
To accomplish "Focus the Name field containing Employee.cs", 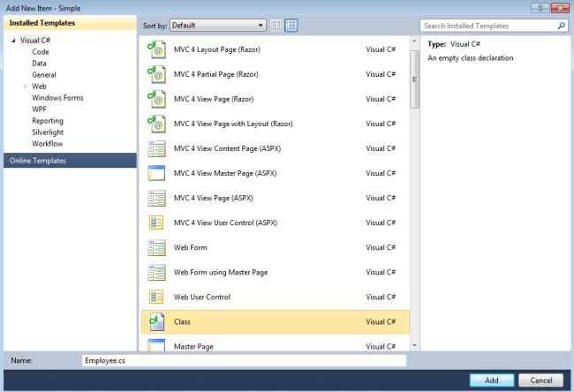I will pyautogui.click(x=244, y=360).
